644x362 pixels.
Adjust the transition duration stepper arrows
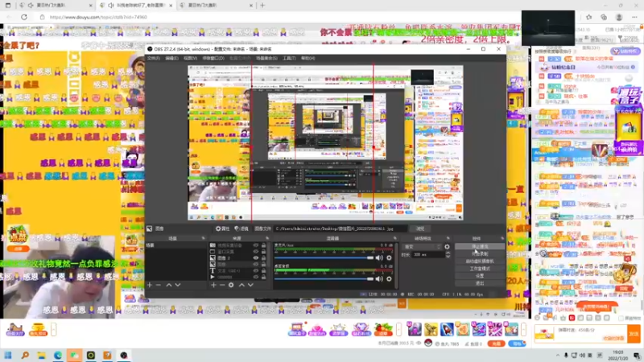click(448, 254)
